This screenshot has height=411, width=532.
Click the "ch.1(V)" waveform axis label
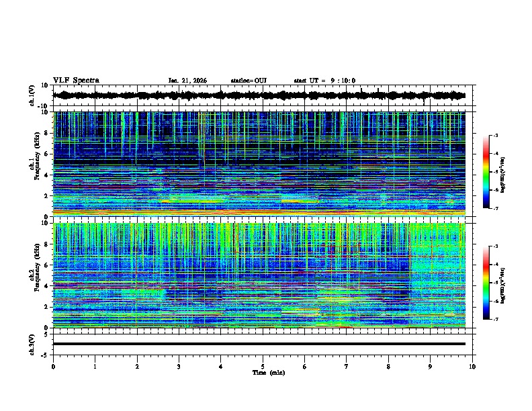(x=33, y=95)
